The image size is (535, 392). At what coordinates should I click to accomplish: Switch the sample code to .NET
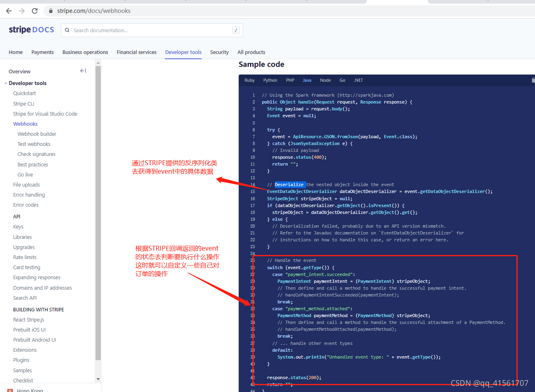[x=358, y=80]
